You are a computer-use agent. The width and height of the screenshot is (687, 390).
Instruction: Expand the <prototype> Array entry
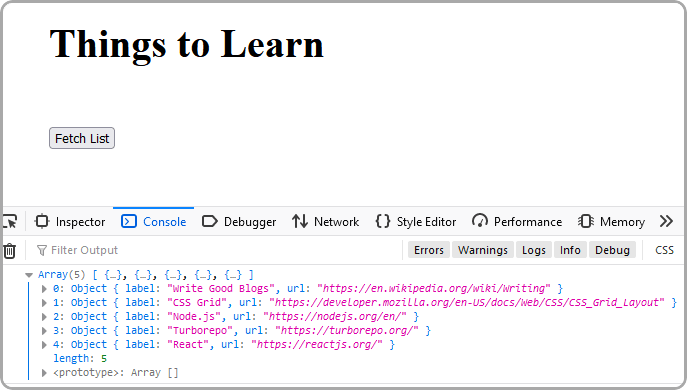(44, 373)
